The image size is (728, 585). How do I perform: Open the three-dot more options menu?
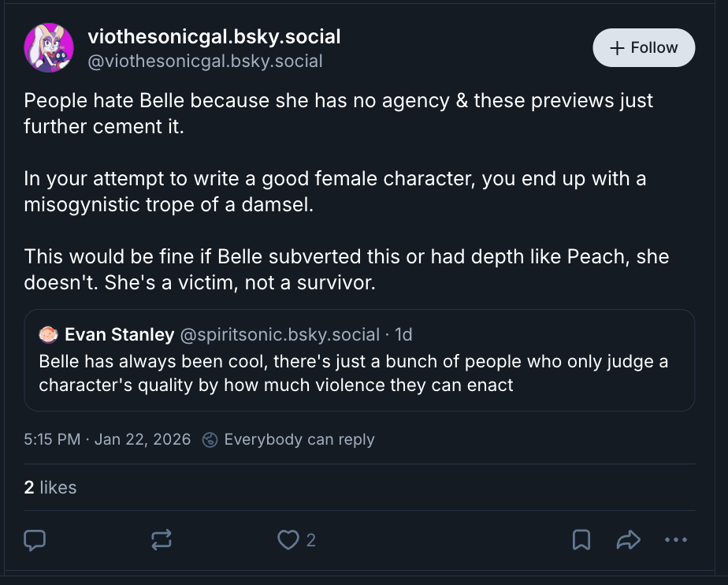click(676, 540)
